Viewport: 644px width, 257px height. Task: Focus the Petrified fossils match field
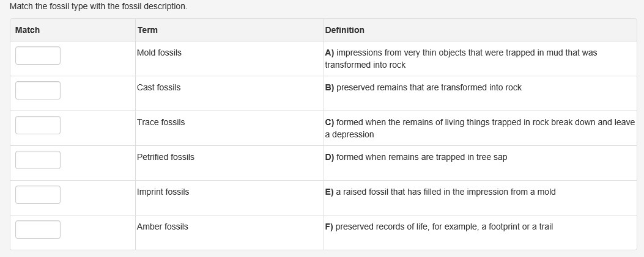[x=38, y=160]
